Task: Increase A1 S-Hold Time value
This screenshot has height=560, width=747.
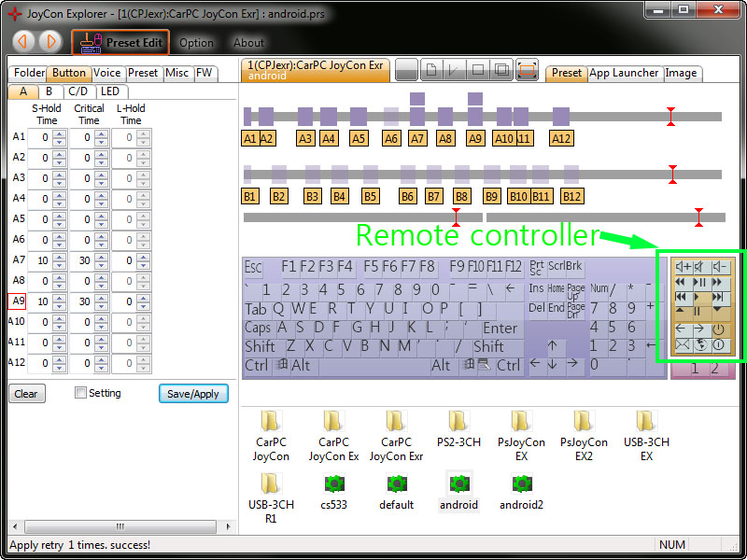Action: coord(60,133)
